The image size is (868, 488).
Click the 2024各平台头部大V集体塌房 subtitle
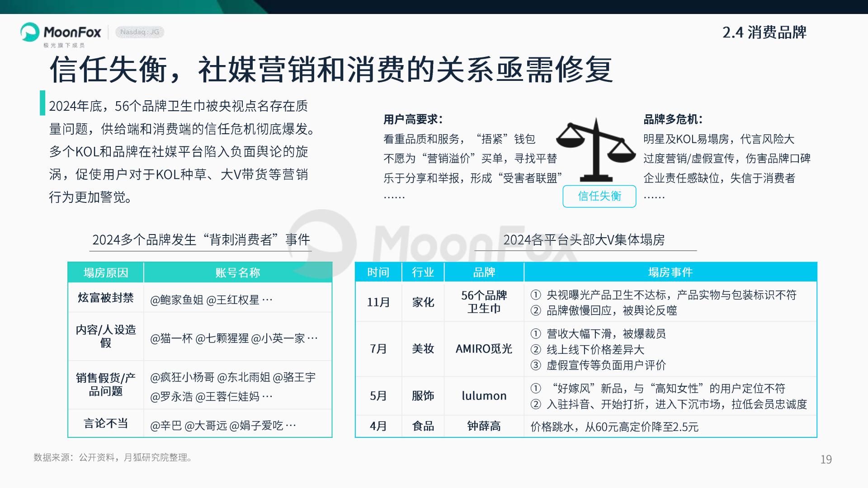tap(584, 239)
